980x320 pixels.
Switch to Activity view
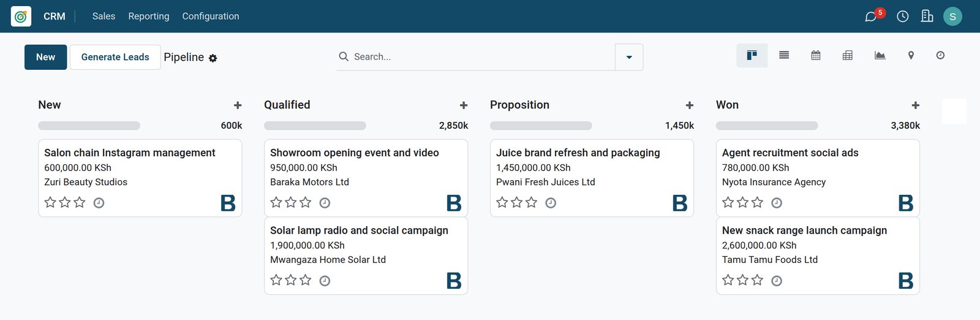tap(940, 56)
